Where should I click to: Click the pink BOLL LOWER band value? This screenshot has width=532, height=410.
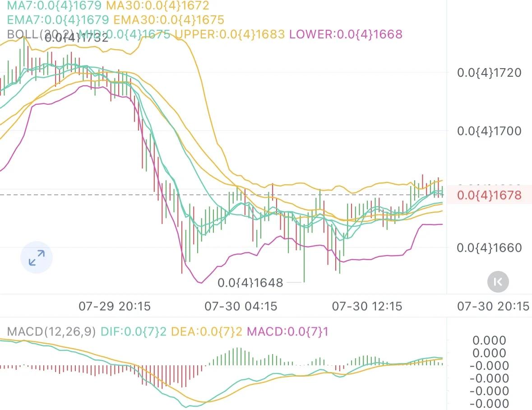coord(346,34)
